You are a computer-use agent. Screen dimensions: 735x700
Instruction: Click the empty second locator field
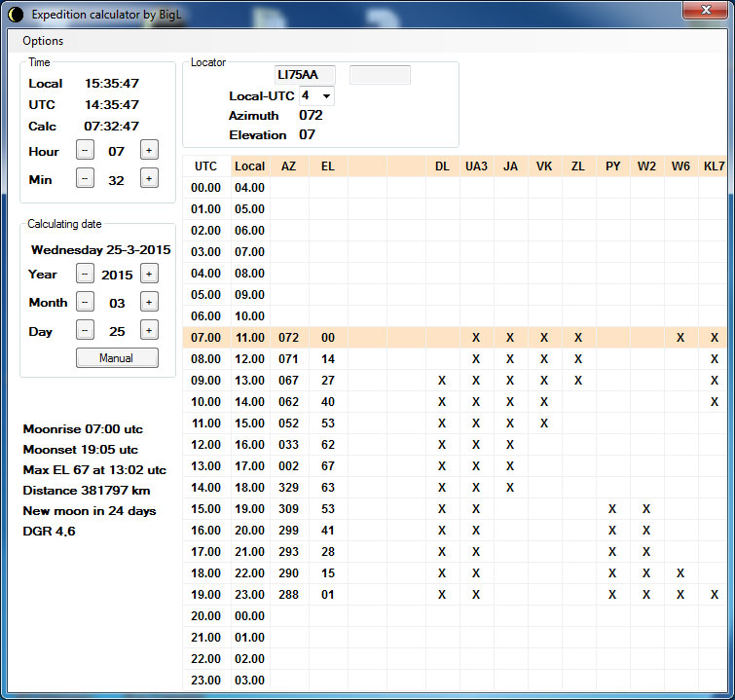coord(380,75)
